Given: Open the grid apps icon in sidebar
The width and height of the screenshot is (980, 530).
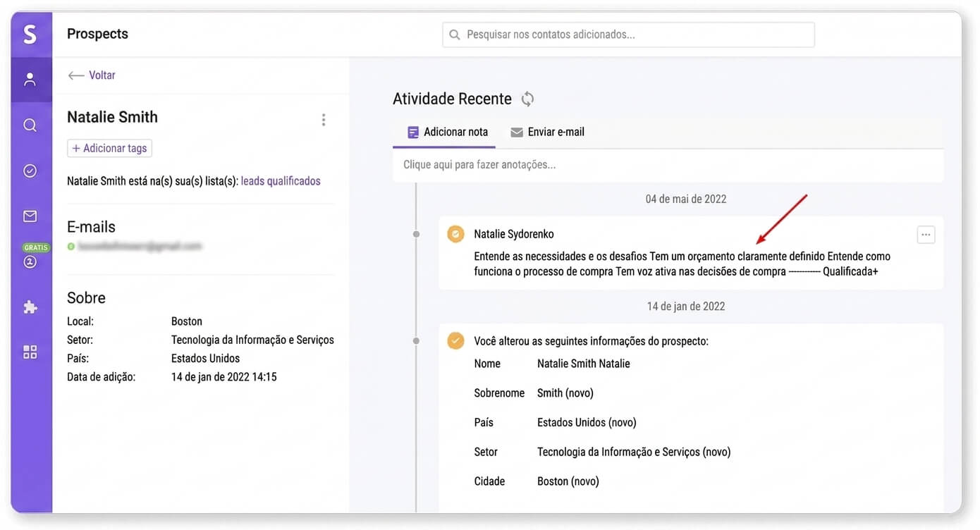Looking at the screenshot, I should [x=30, y=352].
